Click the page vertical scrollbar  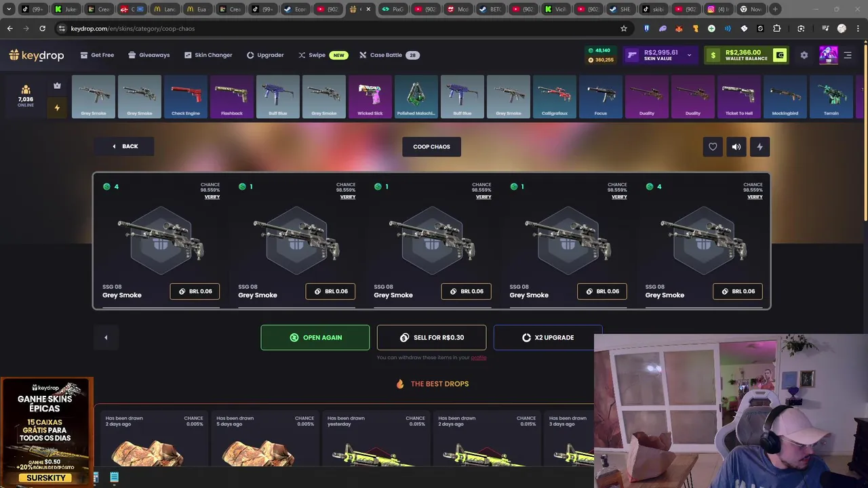[x=865, y=132]
